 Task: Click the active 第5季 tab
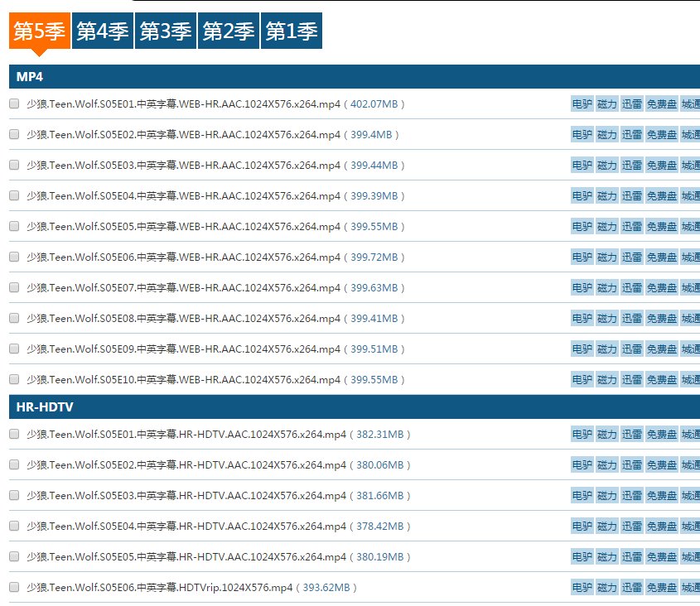pyautogui.click(x=39, y=31)
